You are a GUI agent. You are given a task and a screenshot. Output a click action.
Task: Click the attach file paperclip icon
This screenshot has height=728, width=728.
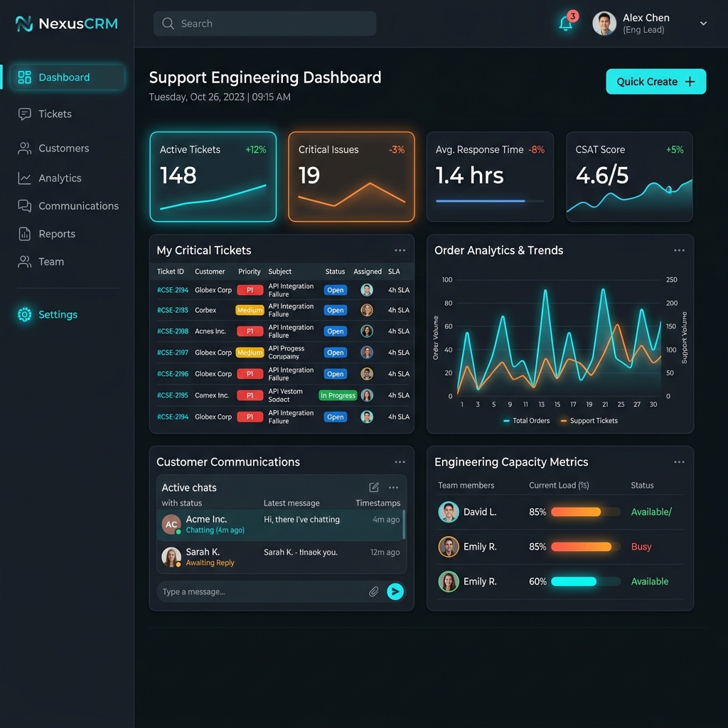(x=374, y=591)
